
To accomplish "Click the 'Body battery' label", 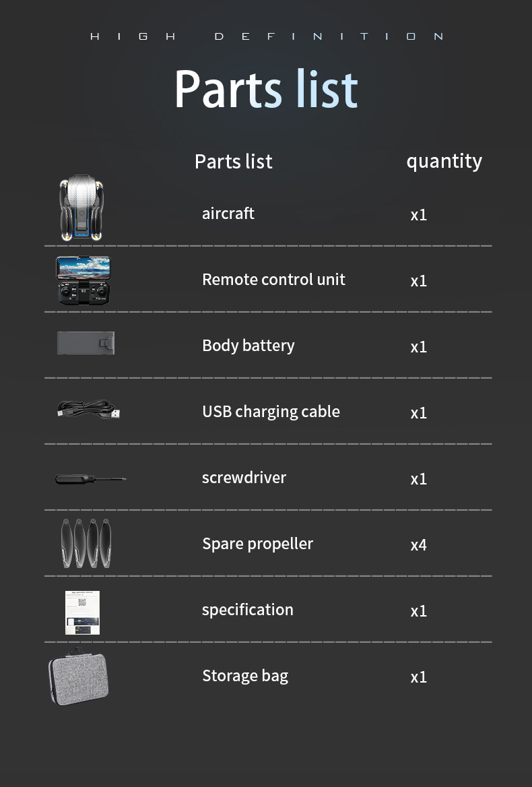I will [x=248, y=346].
